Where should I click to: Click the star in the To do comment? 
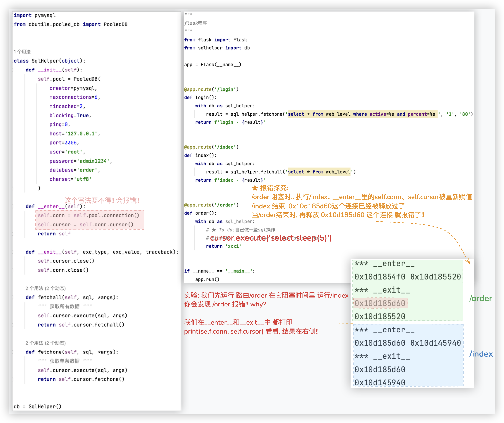[214, 230]
